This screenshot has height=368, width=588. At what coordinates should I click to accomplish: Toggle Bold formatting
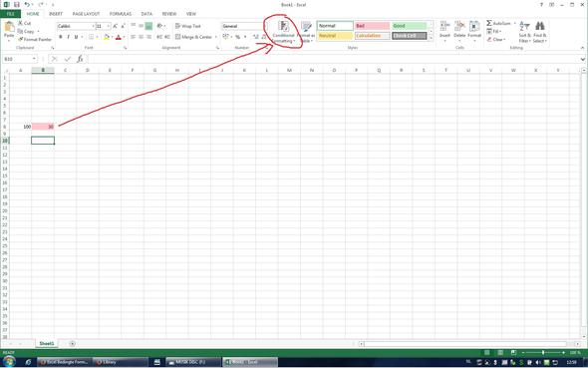[61, 37]
